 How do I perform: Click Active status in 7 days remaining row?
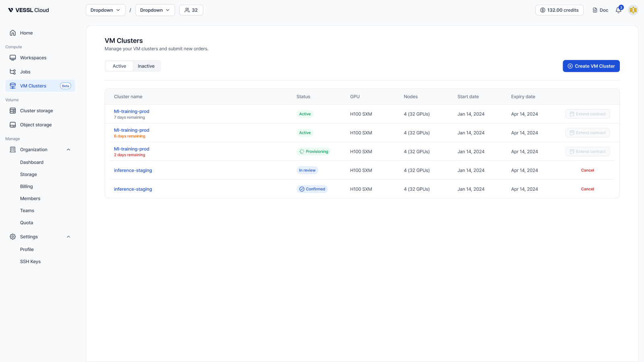tap(305, 114)
